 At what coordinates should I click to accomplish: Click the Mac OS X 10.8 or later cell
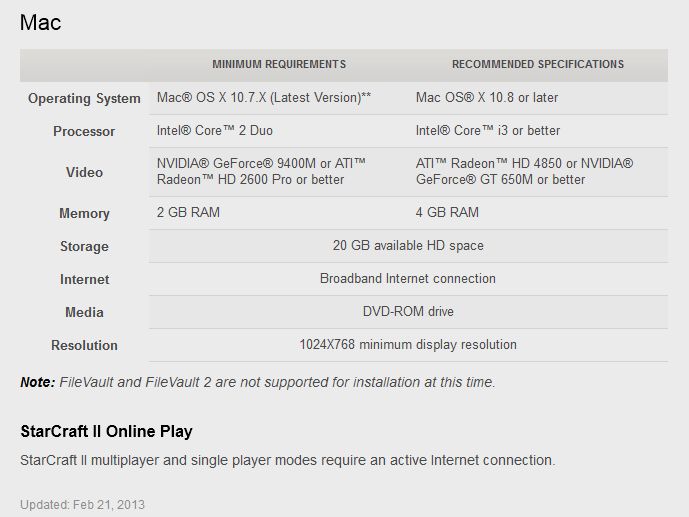tap(487, 98)
